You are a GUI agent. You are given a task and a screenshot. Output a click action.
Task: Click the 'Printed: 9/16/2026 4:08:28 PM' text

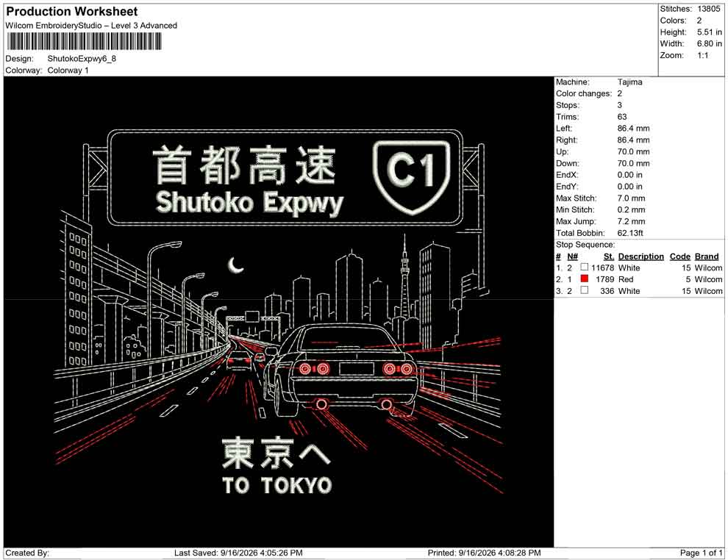(484, 553)
